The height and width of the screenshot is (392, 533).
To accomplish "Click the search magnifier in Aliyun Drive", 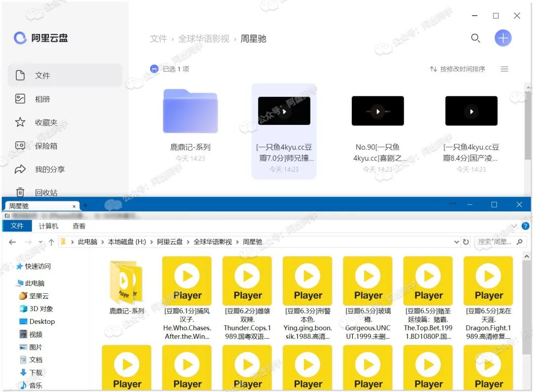I will (475, 38).
